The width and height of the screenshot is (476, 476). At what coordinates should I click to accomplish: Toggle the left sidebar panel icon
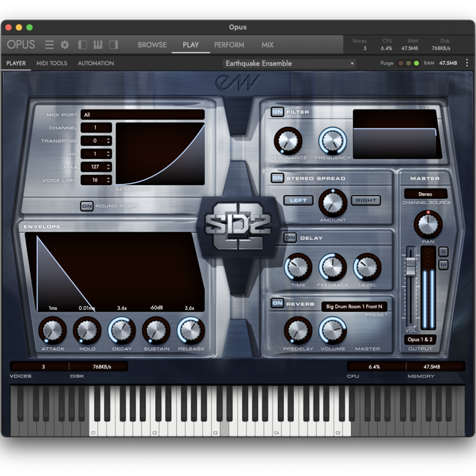(82, 45)
